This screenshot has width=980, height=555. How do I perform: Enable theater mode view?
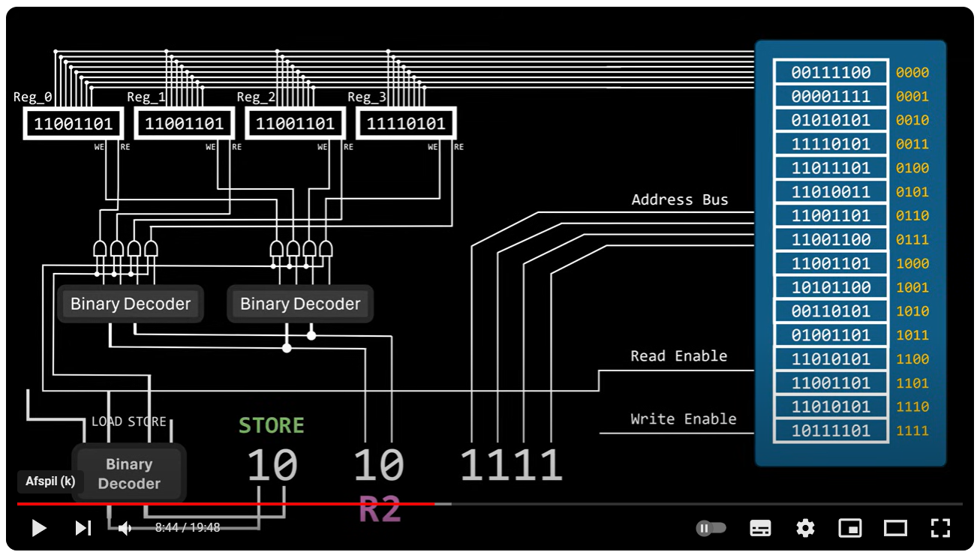tap(895, 528)
